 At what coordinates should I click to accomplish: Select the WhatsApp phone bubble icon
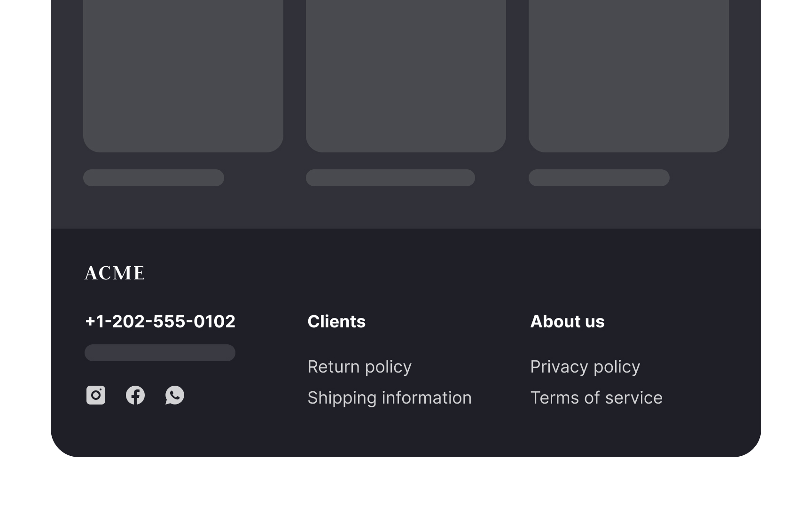point(174,396)
